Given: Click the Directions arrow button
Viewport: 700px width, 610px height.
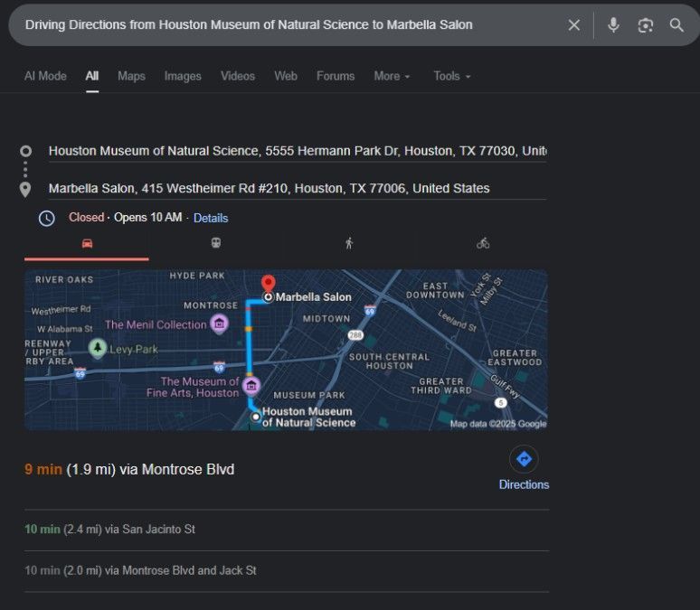Looking at the screenshot, I should 524,459.
